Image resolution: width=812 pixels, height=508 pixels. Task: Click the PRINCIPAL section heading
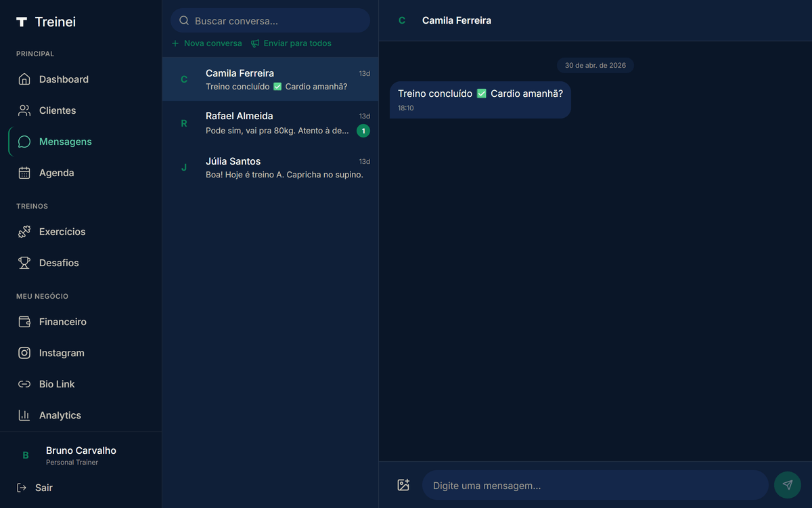(x=35, y=54)
